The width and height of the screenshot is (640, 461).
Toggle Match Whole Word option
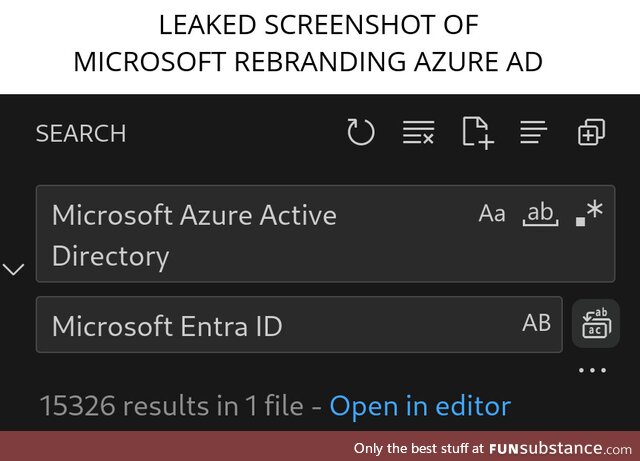pos(540,213)
